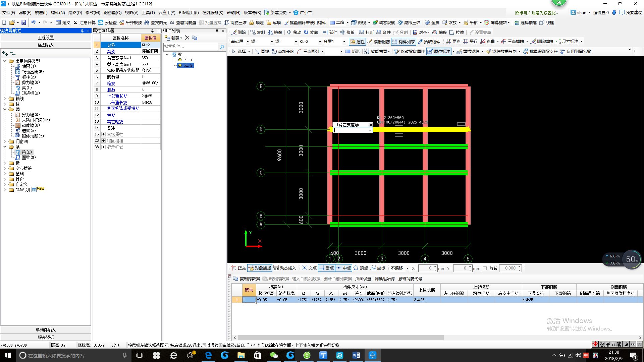Select 旋转 rotate tool

tap(311, 32)
